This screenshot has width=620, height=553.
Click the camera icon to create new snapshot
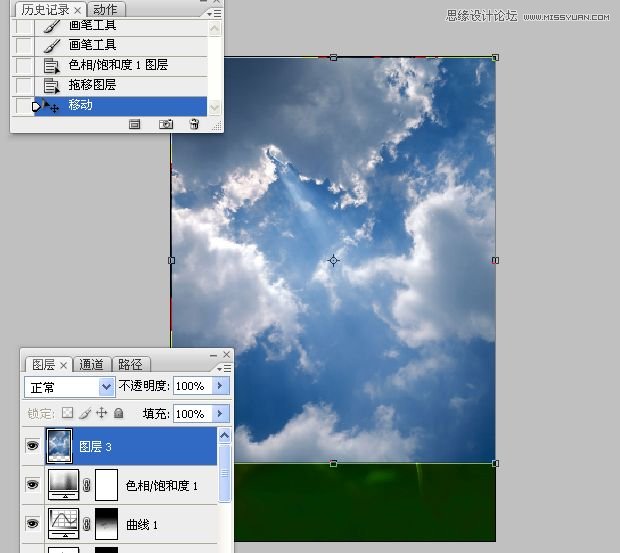[x=166, y=125]
